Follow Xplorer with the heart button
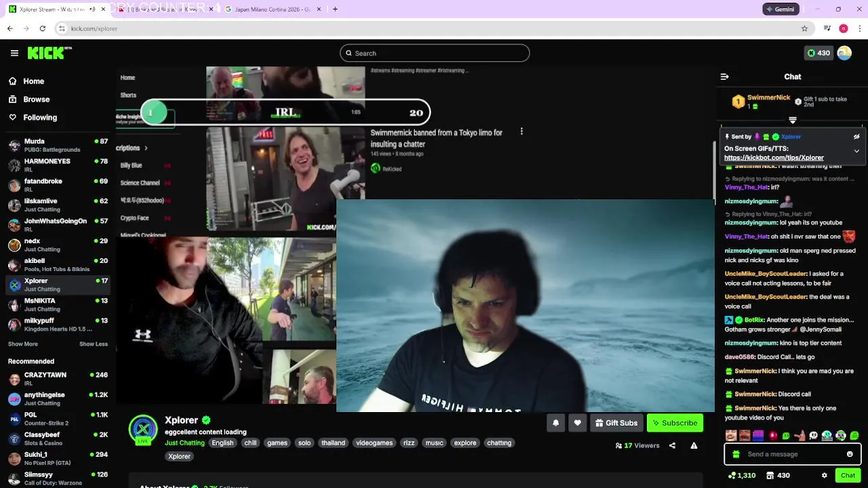The width and height of the screenshot is (868, 488). [x=578, y=423]
